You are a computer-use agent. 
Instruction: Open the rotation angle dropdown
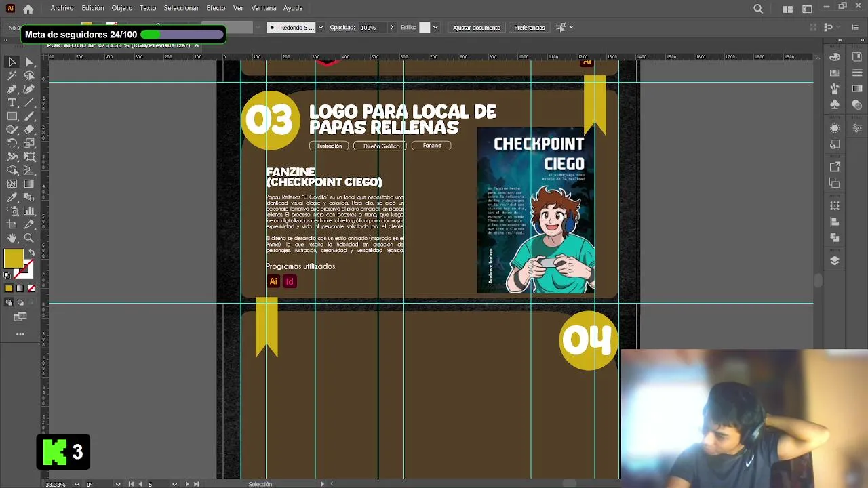pyautogui.click(x=118, y=484)
